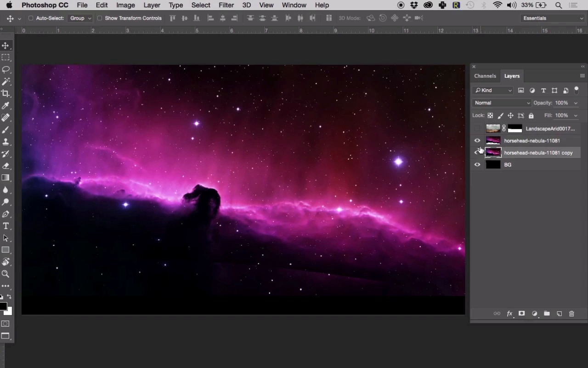Select the Crop tool
Screen dimensions: 588x368
click(6, 93)
